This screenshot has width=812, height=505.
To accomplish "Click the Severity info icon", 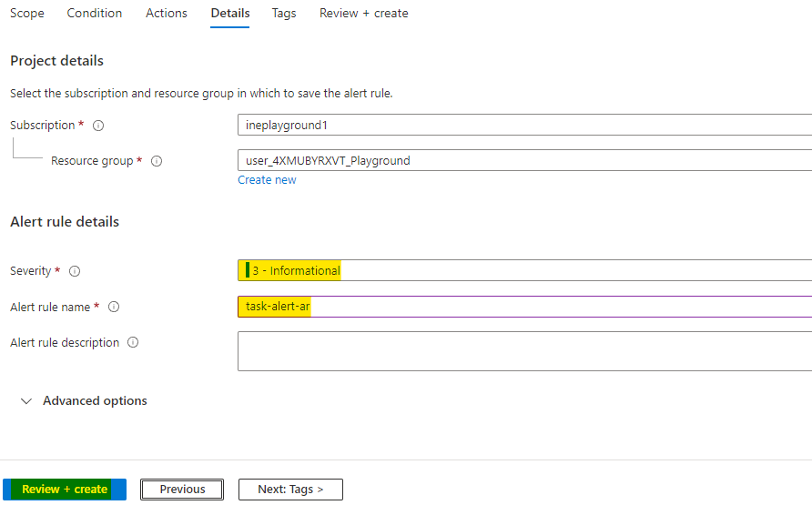I will (x=75, y=271).
